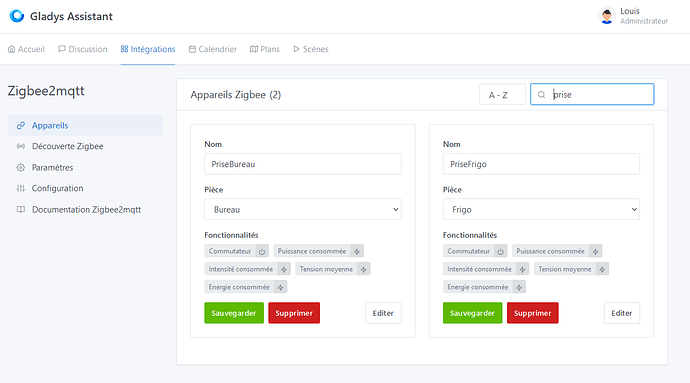Viewport: 690px width, 383px height.
Task: Save the PriseFrigo device with Sauvegarder
Action: coord(472,313)
